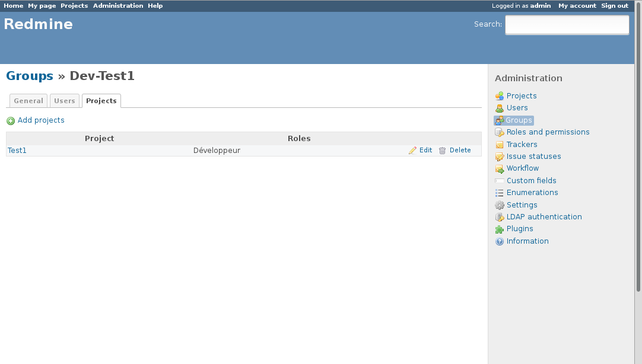Screen dimensions: 642x364
Task: Click the Projects icon in Administration sidebar
Action: pos(499,96)
